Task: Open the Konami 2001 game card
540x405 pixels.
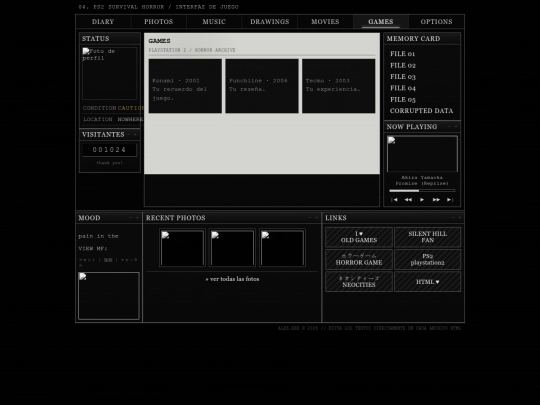Action: point(185,86)
